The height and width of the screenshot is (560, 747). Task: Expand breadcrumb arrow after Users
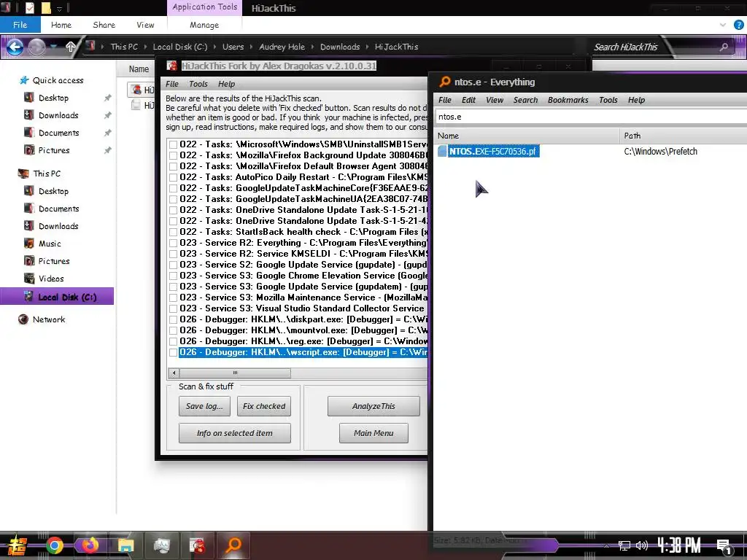[x=252, y=47]
